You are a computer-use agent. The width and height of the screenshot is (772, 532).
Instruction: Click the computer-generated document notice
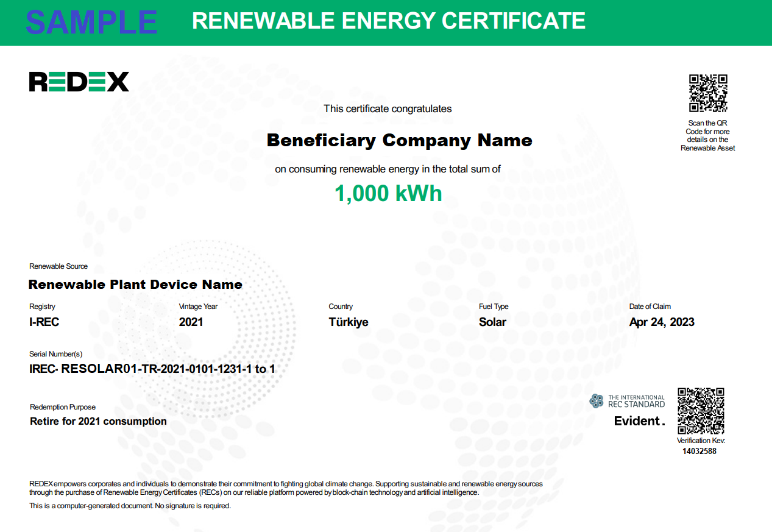click(130, 506)
